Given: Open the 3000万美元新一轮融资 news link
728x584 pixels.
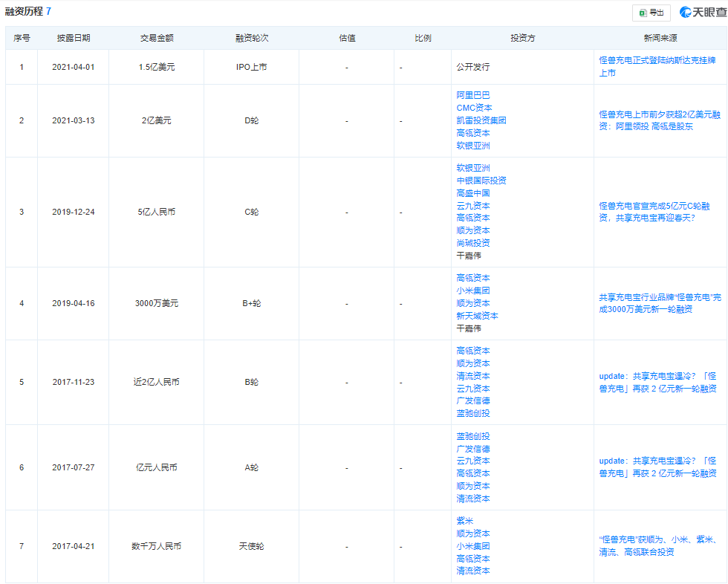Looking at the screenshot, I should (x=660, y=303).
